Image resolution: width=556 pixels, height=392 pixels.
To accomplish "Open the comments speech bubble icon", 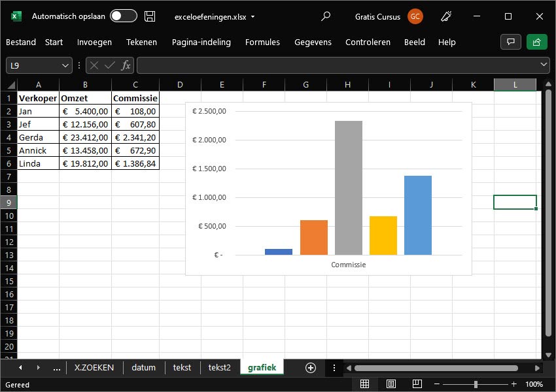I will pyautogui.click(x=511, y=42).
